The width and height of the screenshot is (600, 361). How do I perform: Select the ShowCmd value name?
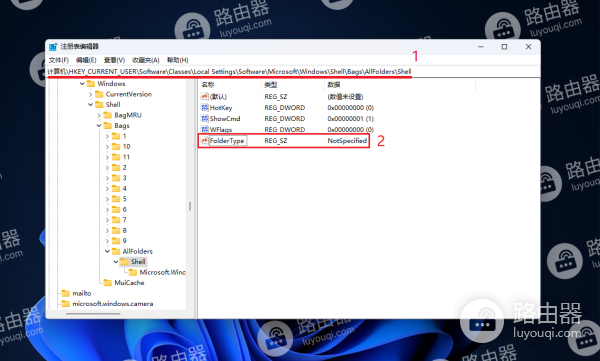(225, 119)
